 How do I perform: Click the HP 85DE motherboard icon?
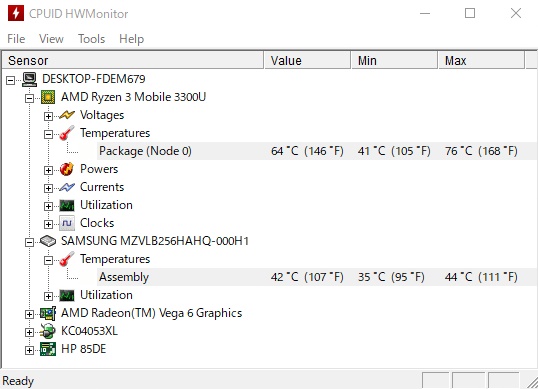coord(48,349)
